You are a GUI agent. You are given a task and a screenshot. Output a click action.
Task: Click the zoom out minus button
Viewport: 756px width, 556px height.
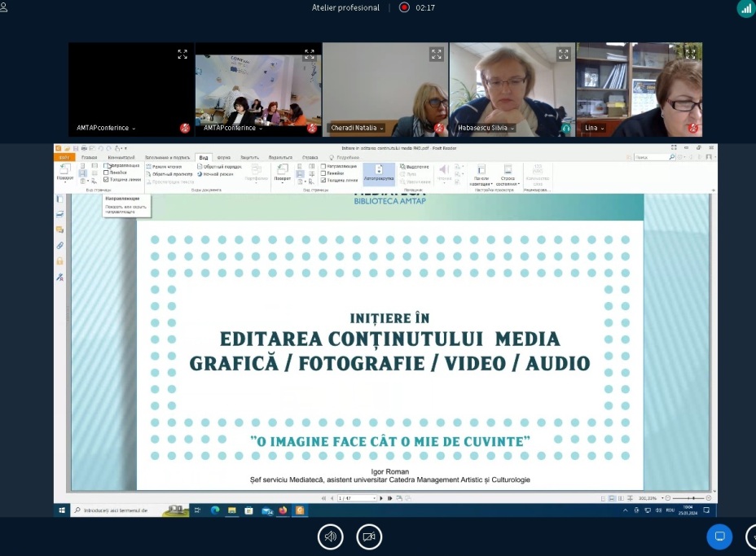(x=668, y=498)
